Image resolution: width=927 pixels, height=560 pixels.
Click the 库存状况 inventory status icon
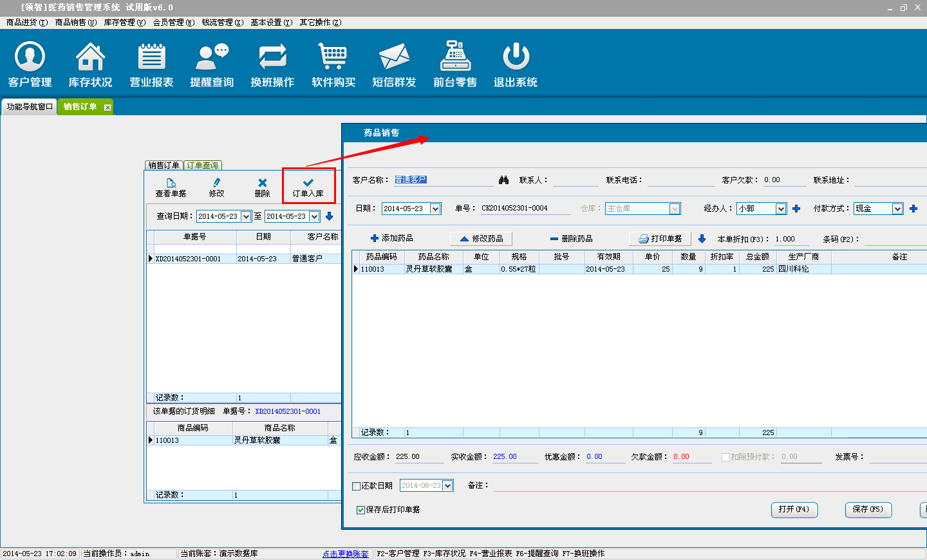tap(90, 64)
